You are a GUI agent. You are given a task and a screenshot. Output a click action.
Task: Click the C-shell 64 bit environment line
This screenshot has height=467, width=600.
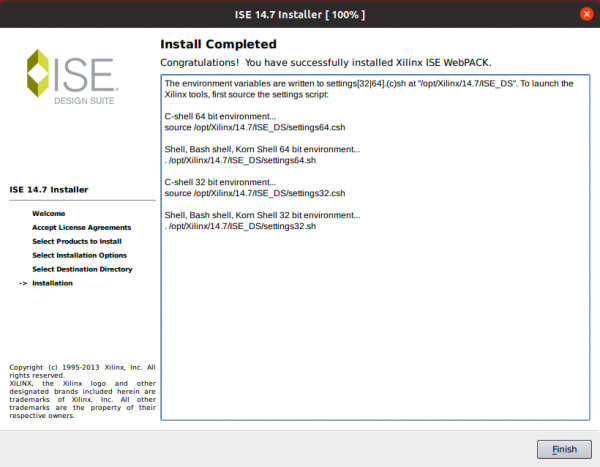(x=220, y=116)
